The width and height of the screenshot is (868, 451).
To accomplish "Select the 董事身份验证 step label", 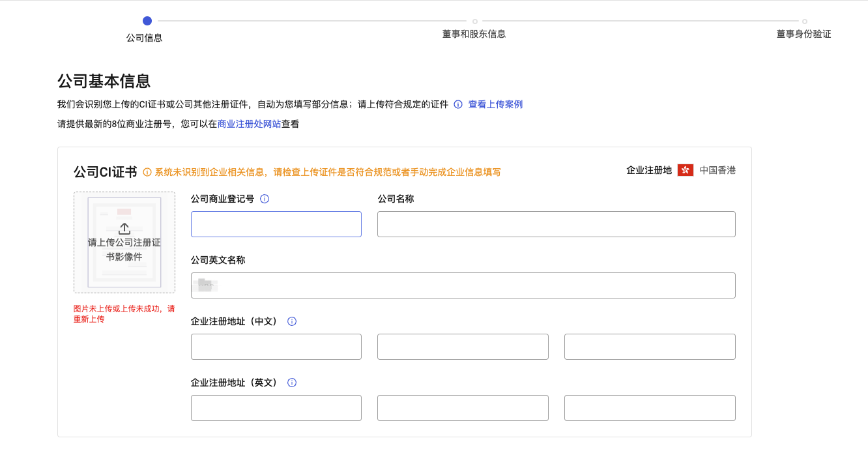I will pos(803,33).
